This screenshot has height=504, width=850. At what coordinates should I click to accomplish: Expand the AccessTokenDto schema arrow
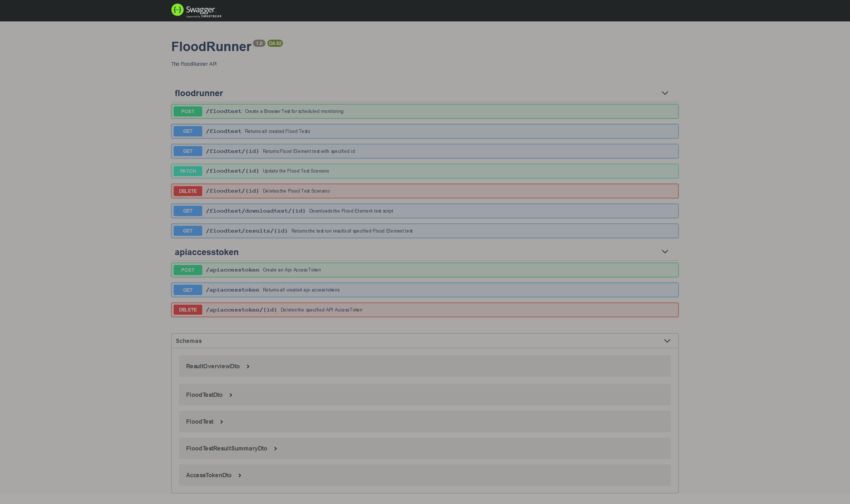240,475
